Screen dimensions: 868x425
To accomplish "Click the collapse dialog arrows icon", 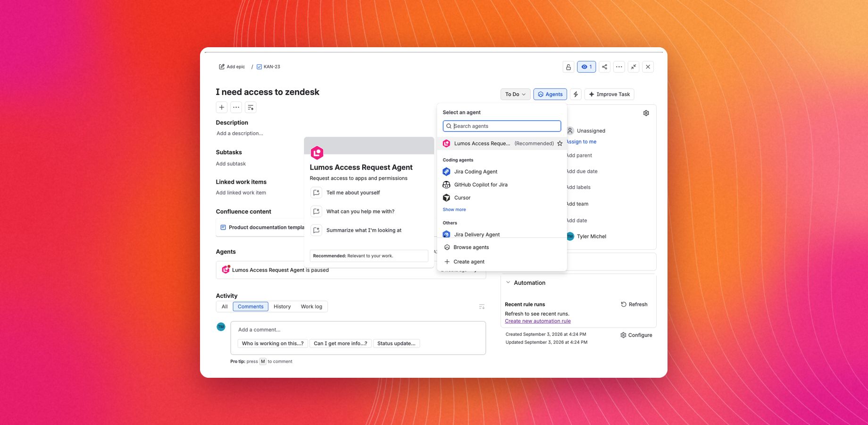I will pos(634,67).
